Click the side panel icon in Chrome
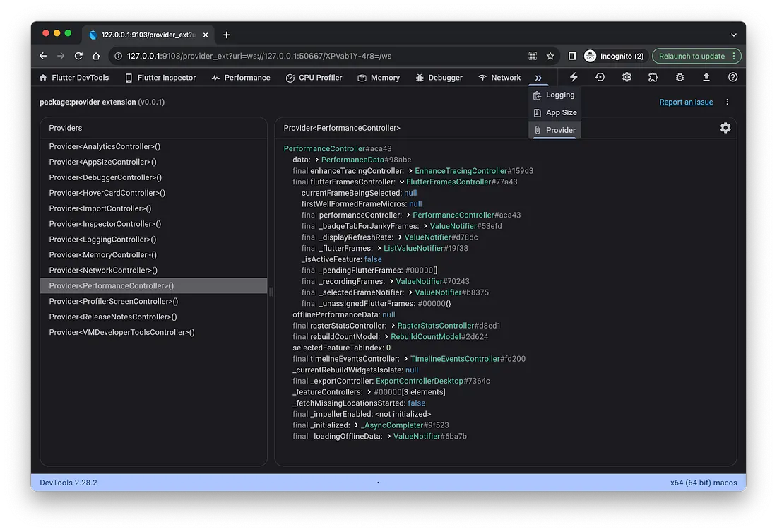 (x=572, y=56)
